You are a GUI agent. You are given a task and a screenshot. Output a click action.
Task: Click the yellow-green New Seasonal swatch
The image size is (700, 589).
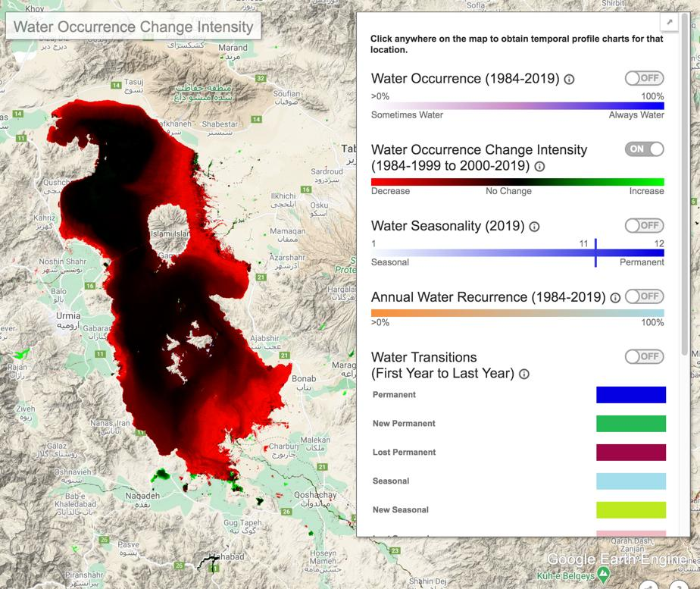631,509
